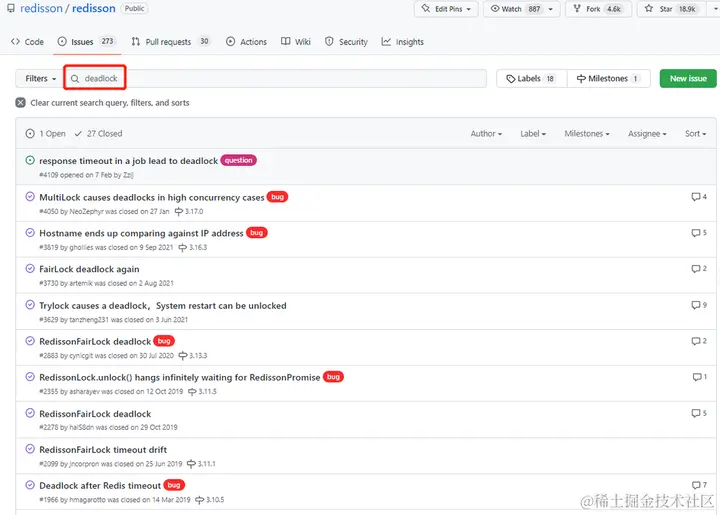Click author Zzjj on issue #4109
Viewport: 720px width, 515px height.
128,175
